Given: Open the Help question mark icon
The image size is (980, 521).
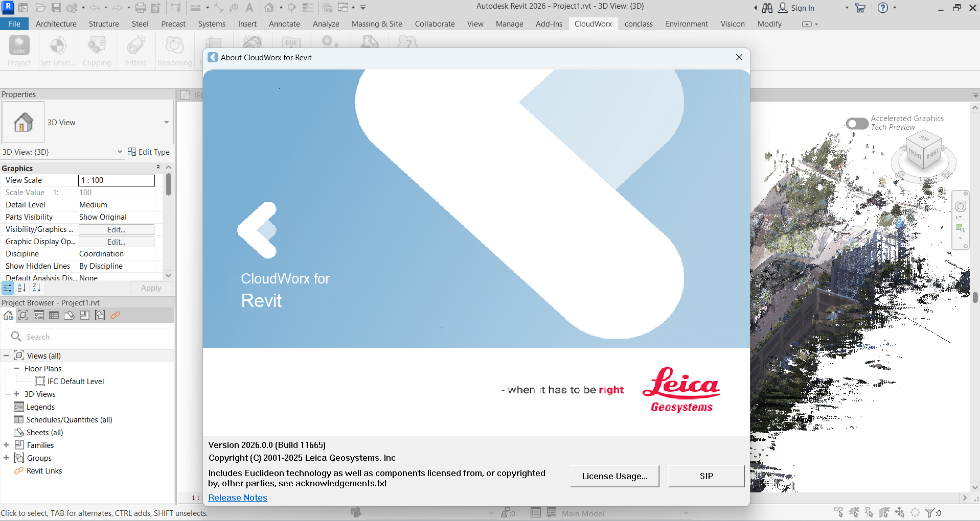Looking at the screenshot, I should [883, 8].
